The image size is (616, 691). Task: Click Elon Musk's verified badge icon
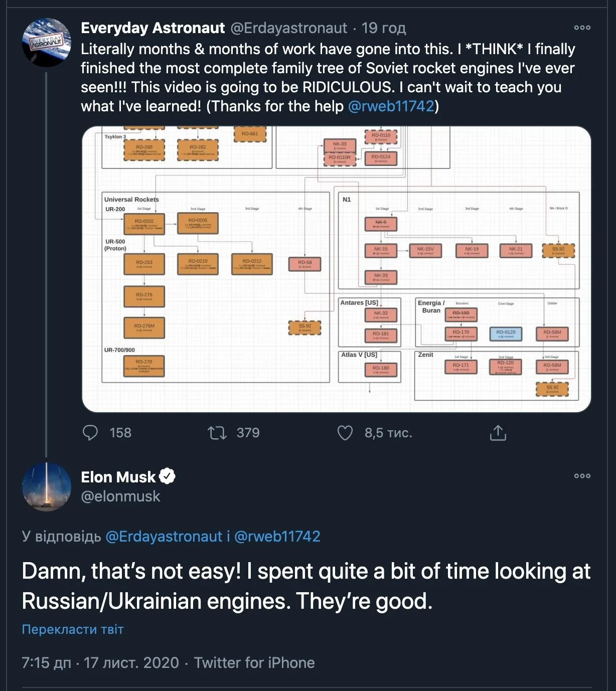click(x=167, y=477)
